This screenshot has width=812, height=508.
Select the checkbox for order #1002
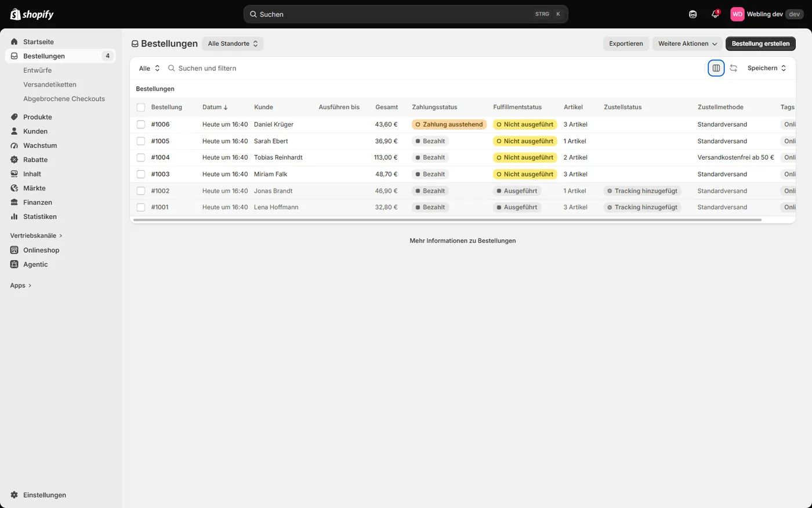pyautogui.click(x=141, y=190)
